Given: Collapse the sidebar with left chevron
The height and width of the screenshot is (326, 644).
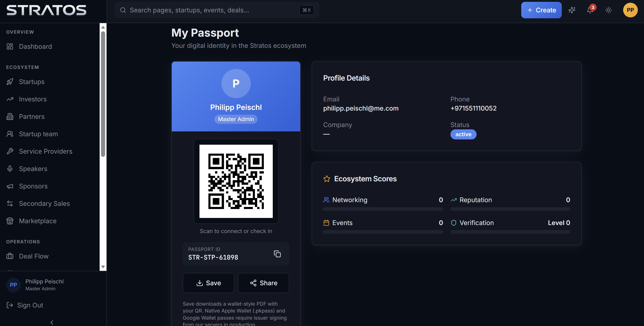Looking at the screenshot, I should click(52, 323).
